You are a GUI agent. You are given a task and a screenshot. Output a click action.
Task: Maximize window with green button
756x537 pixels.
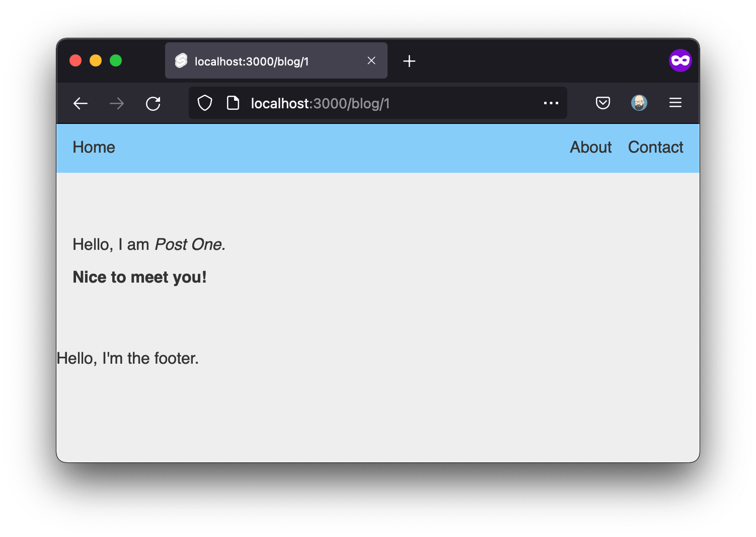point(116,60)
